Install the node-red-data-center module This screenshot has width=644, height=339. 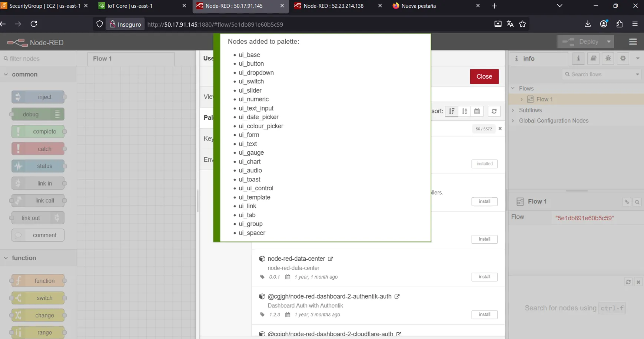click(484, 277)
